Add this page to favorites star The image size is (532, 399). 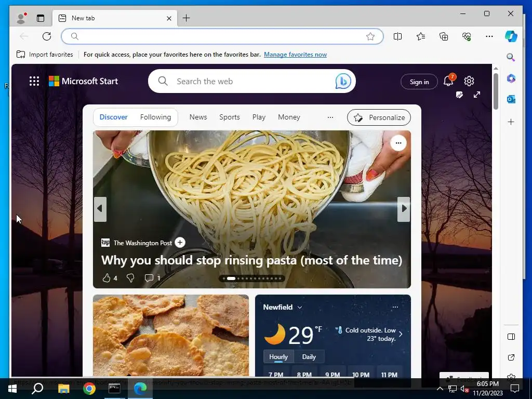point(370,36)
